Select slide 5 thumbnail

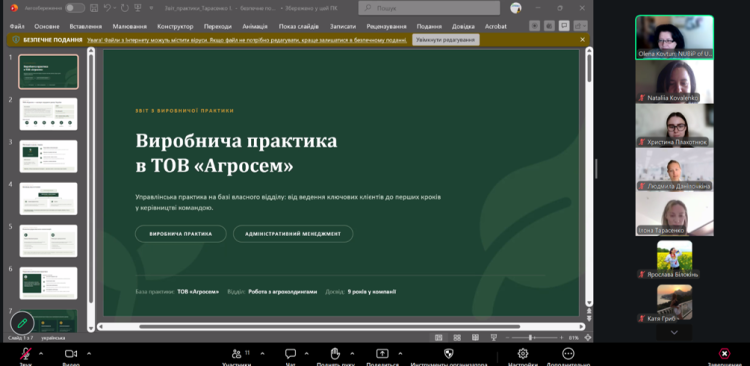(x=48, y=241)
